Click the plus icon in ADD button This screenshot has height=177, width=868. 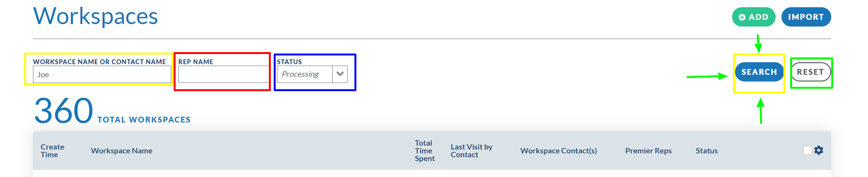click(x=742, y=17)
